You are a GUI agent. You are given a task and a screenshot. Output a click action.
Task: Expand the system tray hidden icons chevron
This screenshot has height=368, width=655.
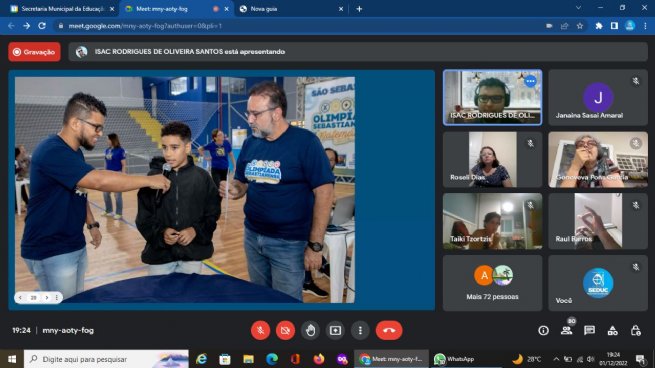pyautogui.click(x=556, y=359)
